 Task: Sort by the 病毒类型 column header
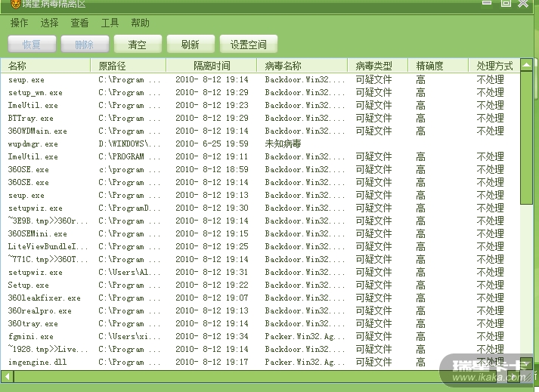[x=377, y=66]
